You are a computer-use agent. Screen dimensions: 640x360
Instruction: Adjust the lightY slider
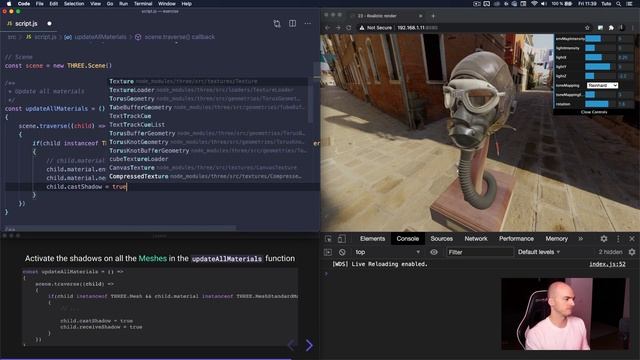600,67
